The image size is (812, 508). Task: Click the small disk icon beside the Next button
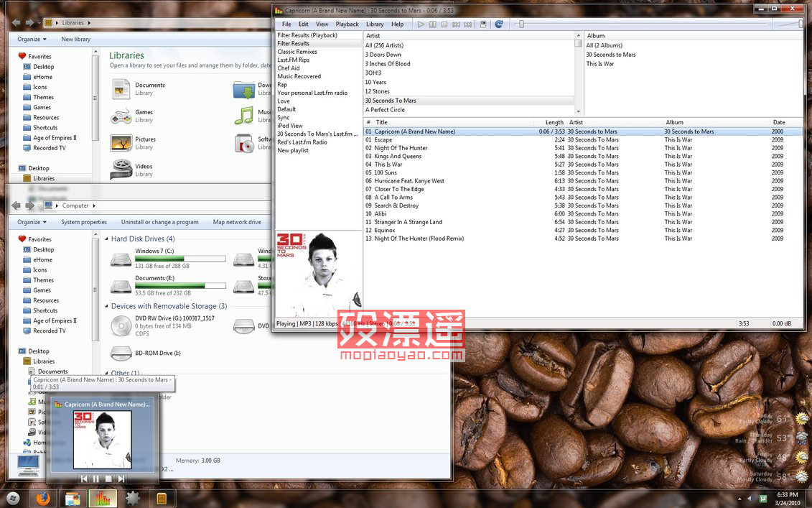click(483, 24)
